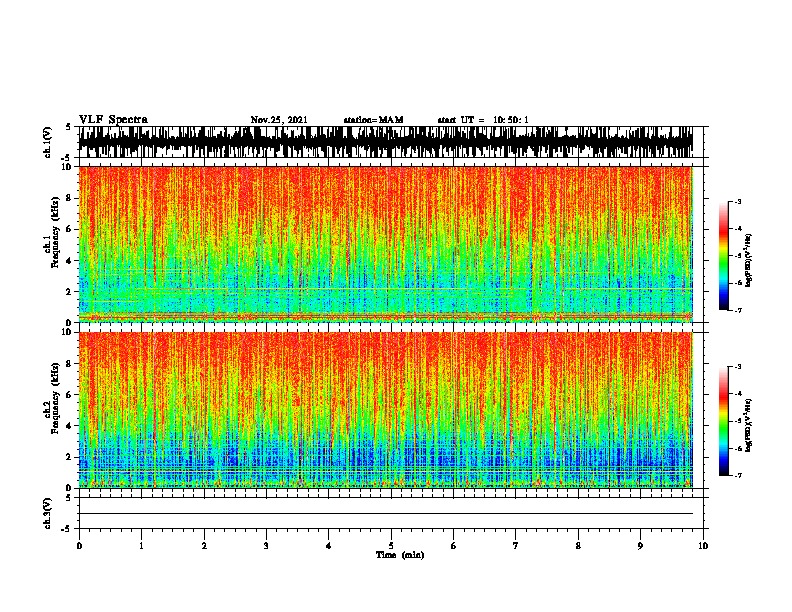The width and height of the screenshot is (792, 612).
Task: Click the 6 kHz tick on ch.2 frequency axis
Action: (71, 395)
